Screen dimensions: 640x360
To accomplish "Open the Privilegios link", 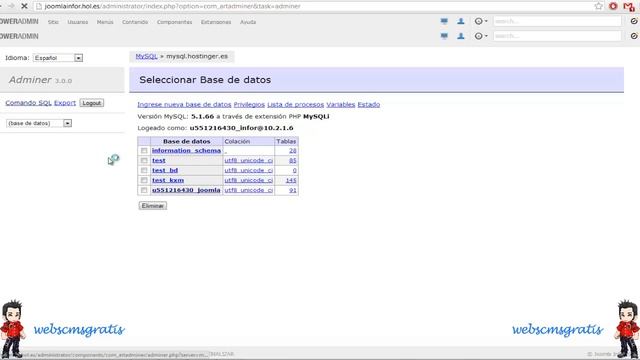I will point(249,104).
